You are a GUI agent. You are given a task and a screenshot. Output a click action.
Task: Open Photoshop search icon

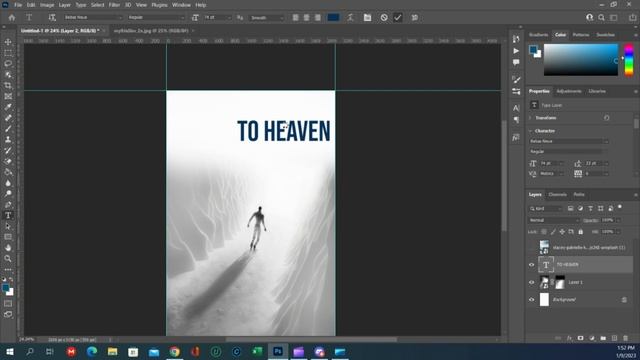(x=601, y=18)
